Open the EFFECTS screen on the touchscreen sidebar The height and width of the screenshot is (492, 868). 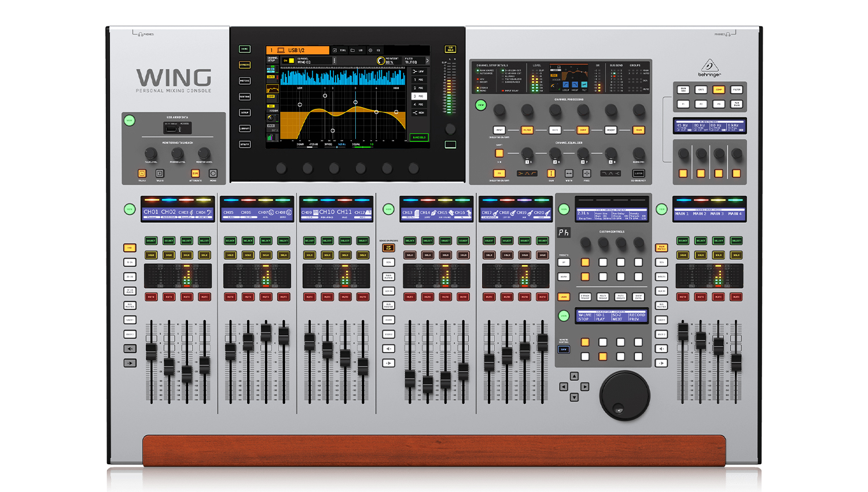coord(245,65)
